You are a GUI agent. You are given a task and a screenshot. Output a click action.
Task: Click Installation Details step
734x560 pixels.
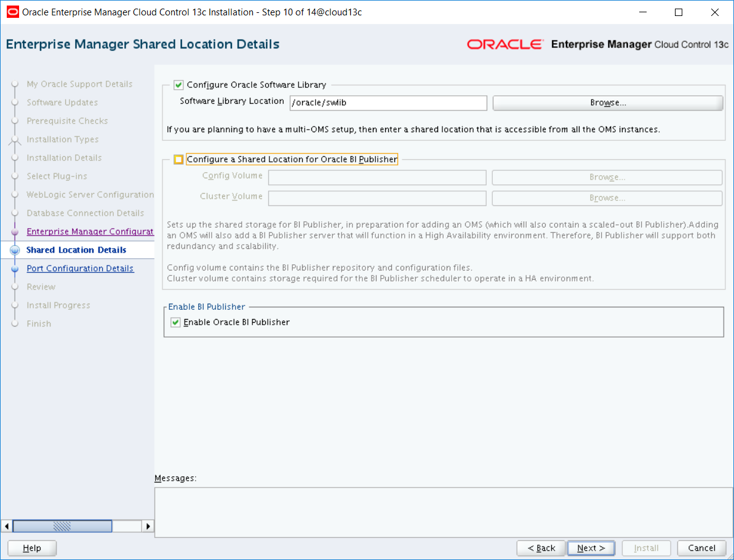click(x=64, y=158)
